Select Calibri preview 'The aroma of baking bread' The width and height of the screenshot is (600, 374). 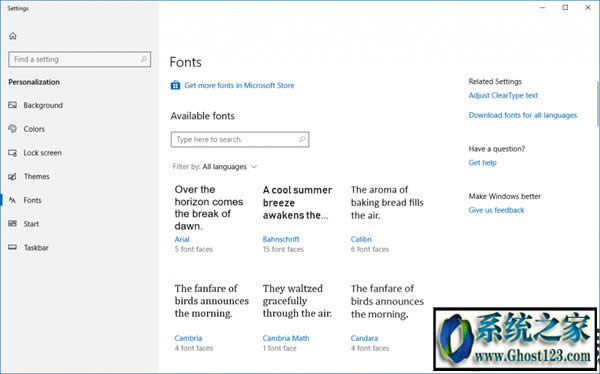[387, 203]
